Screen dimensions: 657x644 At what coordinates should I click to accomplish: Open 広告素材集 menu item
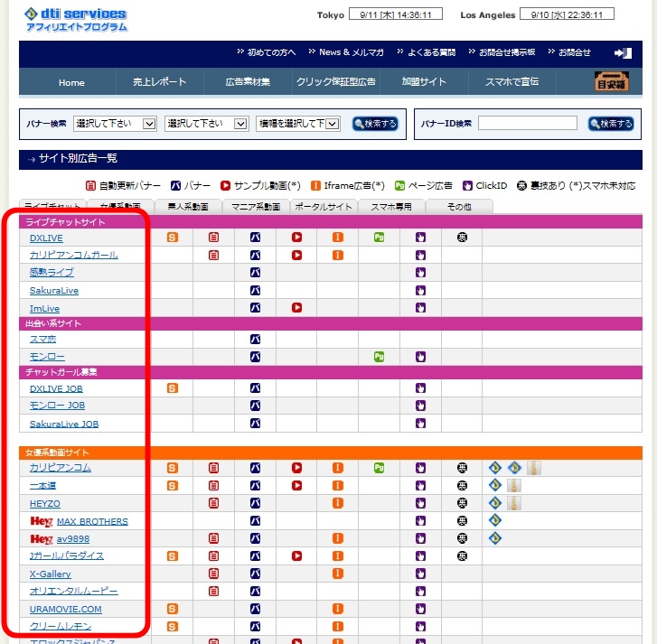coord(248,81)
